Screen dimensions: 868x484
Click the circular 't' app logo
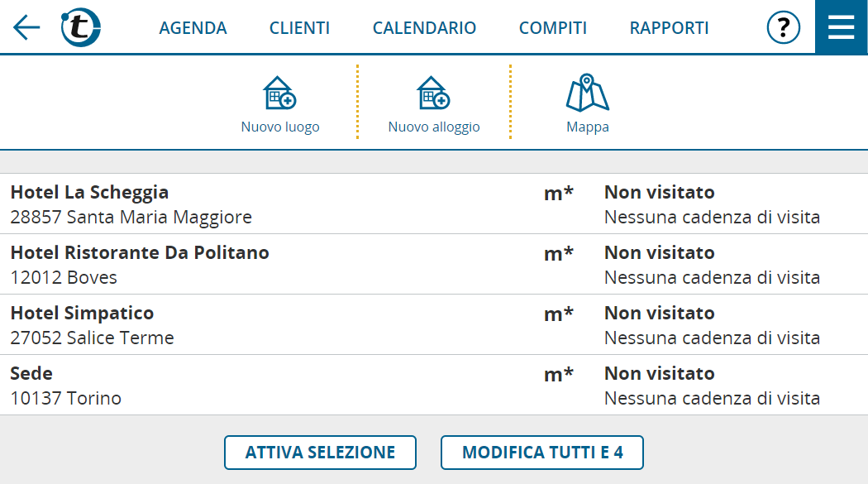coord(81,27)
